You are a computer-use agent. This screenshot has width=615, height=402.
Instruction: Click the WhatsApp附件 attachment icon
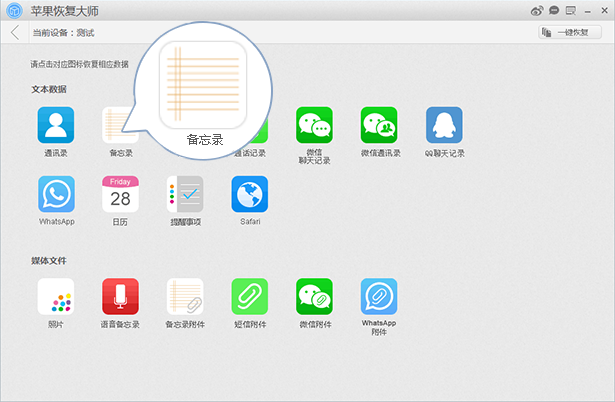point(379,296)
